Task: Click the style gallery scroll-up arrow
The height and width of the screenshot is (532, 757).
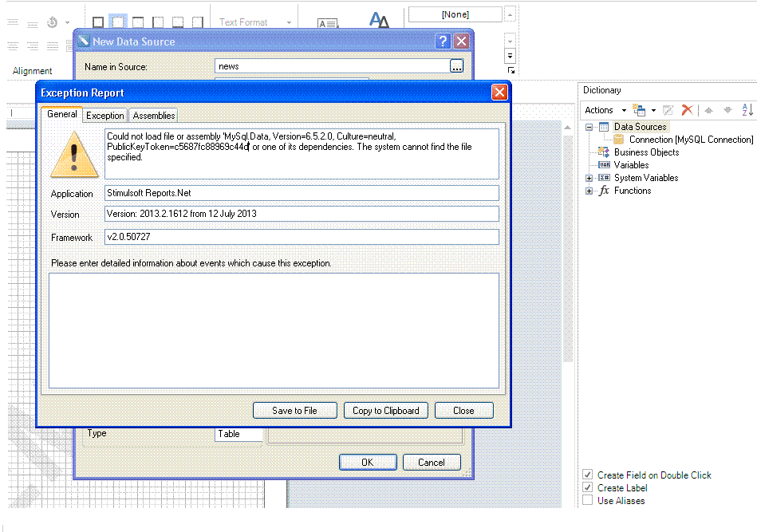Action: point(510,14)
